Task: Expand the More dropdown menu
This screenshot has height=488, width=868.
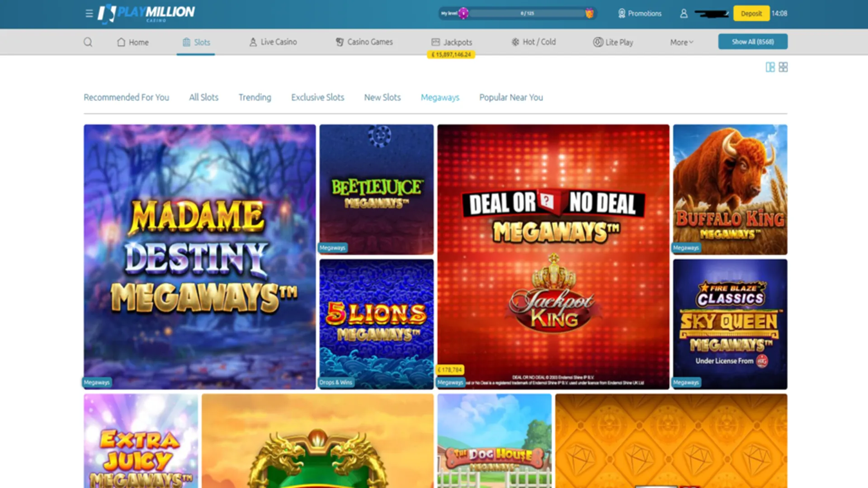Action: point(682,42)
